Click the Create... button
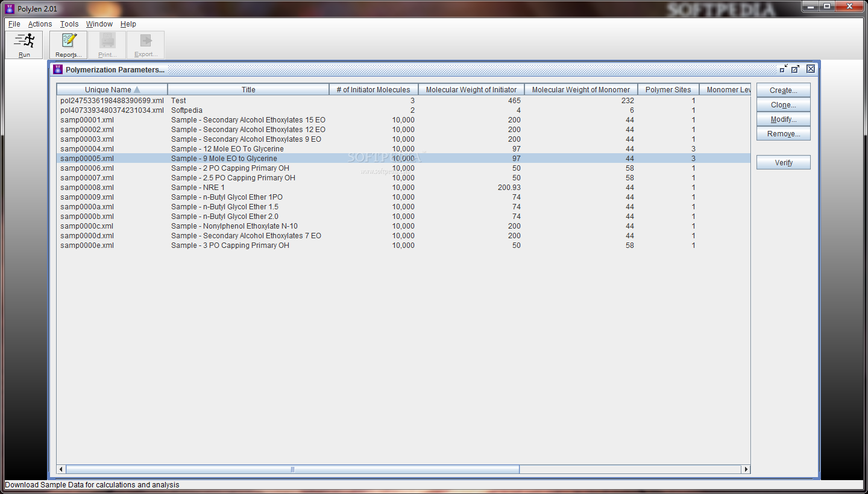The width and height of the screenshot is (868, 494). pos(784,90)
